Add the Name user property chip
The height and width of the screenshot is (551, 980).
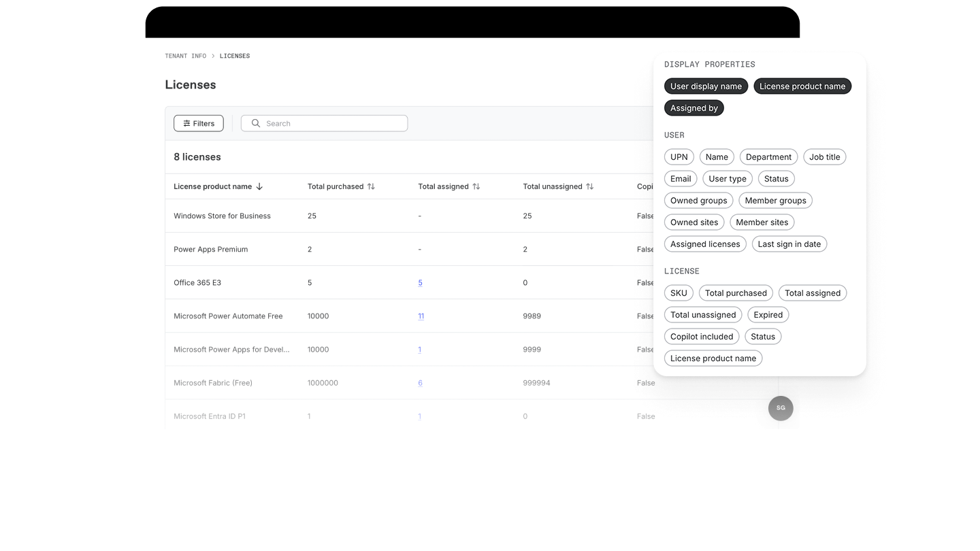pyautogui.click(x=717, y=157)
